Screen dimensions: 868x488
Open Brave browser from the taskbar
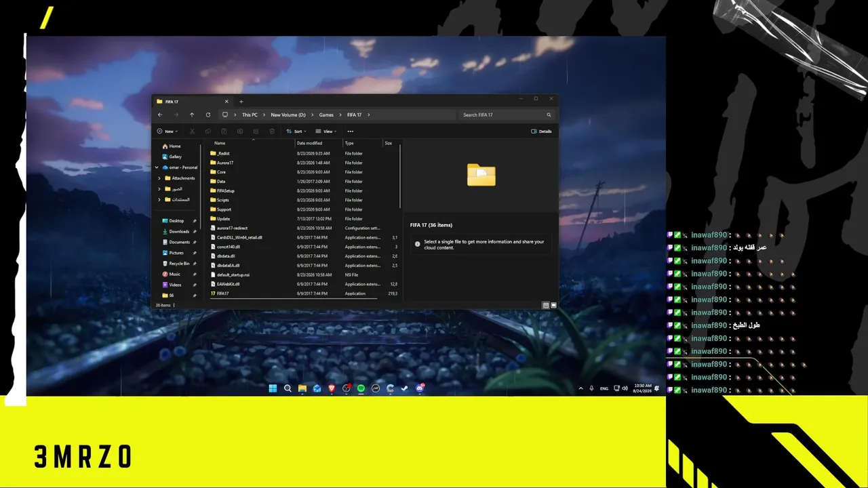[332, 388]
